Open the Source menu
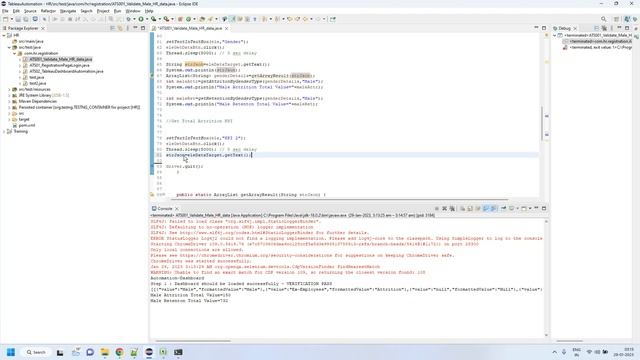Viewport: 640px width, 360px height. [30, 11]
